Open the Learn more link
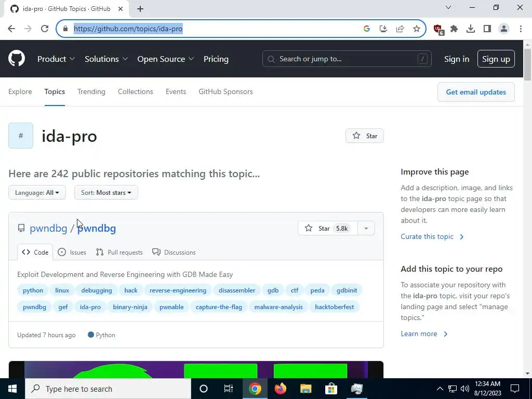 point(424,334)
